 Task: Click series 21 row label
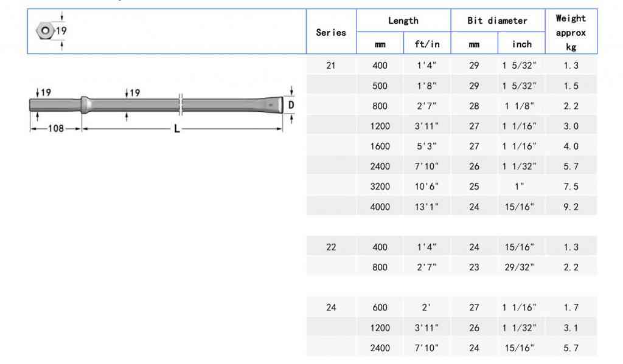coord(331,66)
